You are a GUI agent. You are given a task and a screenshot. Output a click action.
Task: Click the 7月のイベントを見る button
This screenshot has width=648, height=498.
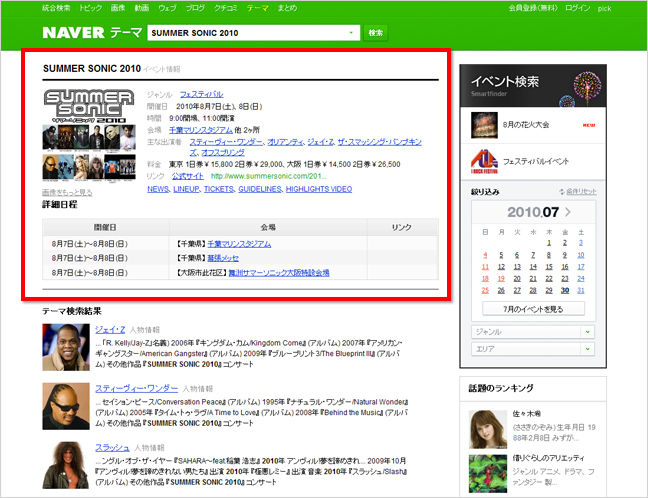(533, 309)
